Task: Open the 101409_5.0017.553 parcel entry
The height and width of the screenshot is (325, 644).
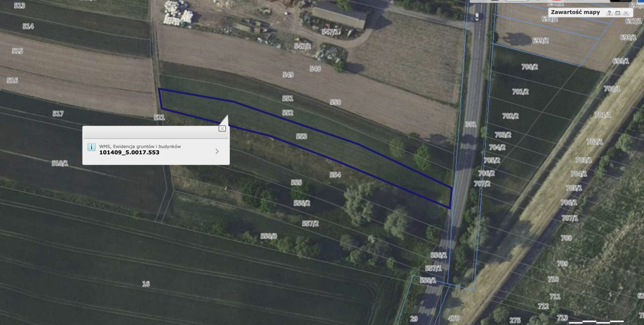Action: point(129,152)
